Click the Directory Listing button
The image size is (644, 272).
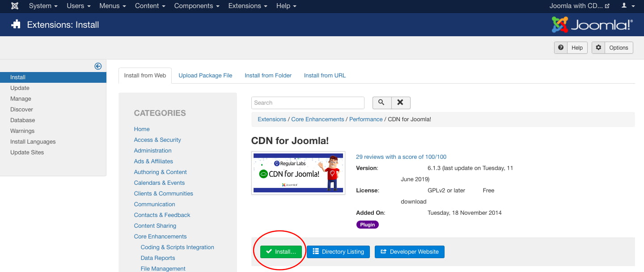pyautogui.click(x=338, y=252)
